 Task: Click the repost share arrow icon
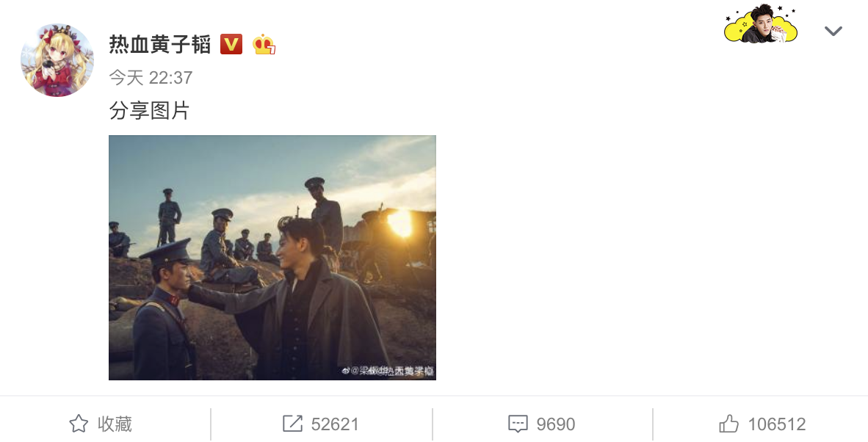click(x=292, y=424)
